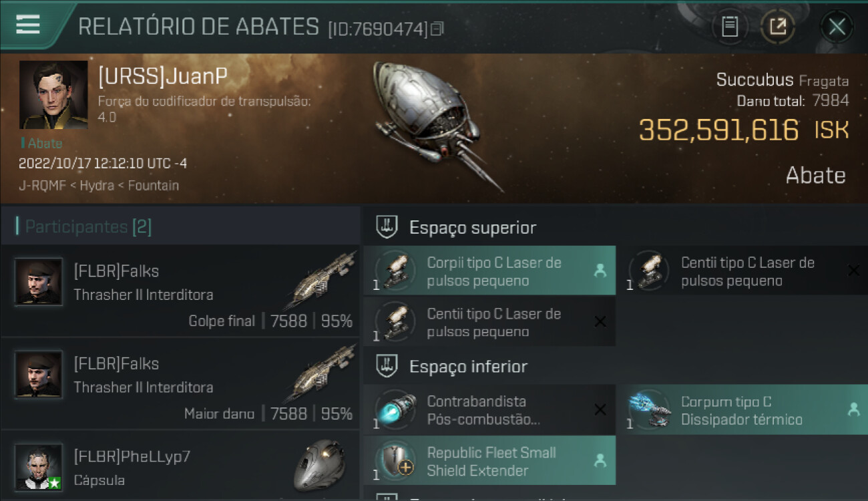Click the Corpii tipo C laser icon
The image size is (868, 501).
395,271
